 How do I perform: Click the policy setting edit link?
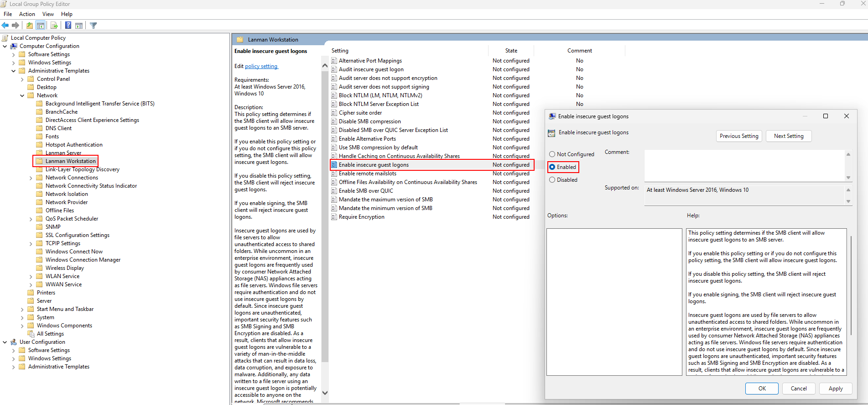pyautogui.click(x=261, y=66)
